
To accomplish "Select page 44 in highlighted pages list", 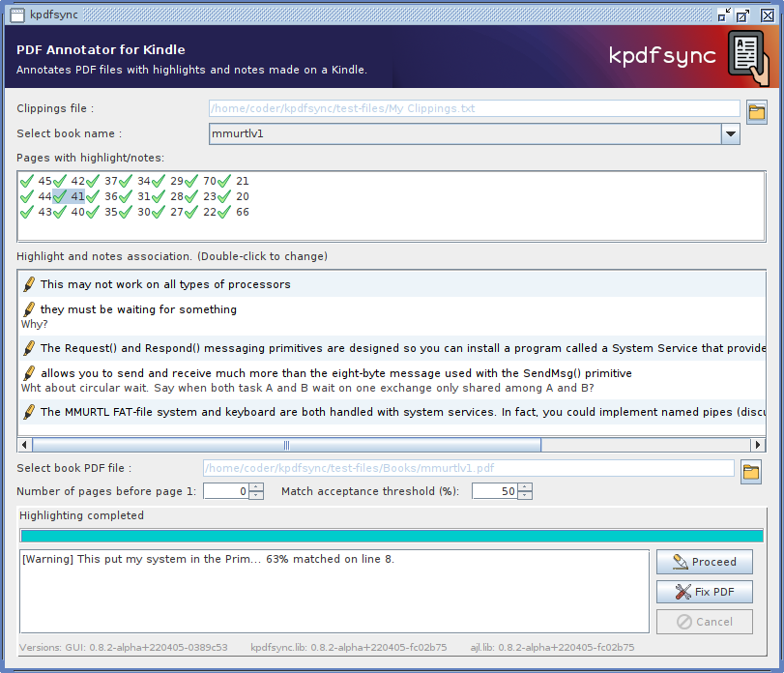I will click(36, 196).
